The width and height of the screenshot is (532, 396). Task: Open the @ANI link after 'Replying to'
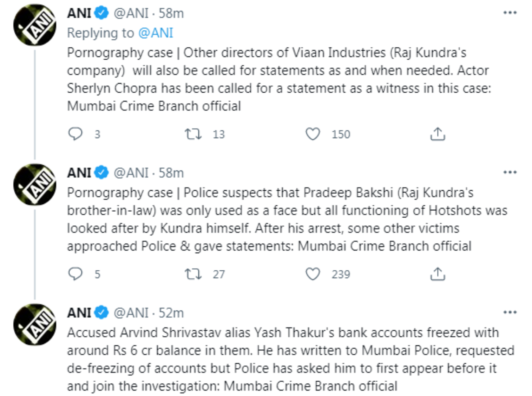tap(156, 33)
